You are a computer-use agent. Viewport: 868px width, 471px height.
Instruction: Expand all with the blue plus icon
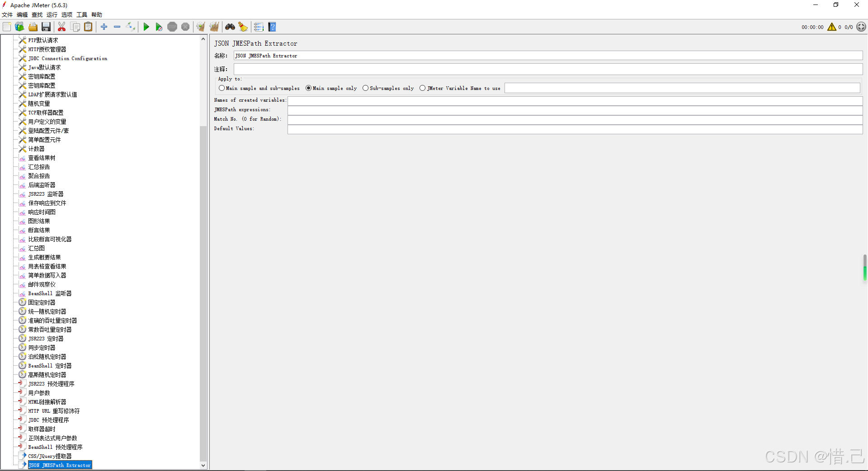104,27
